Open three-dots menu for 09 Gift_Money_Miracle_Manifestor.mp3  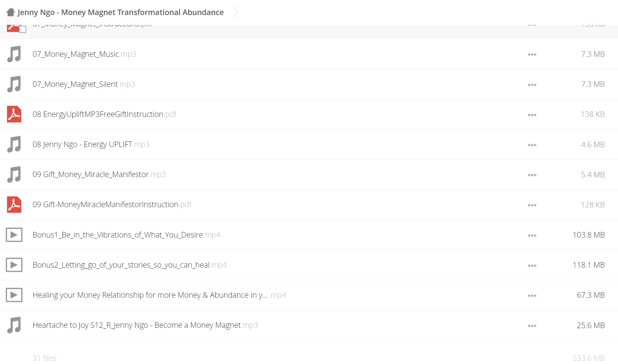(532, 175)
